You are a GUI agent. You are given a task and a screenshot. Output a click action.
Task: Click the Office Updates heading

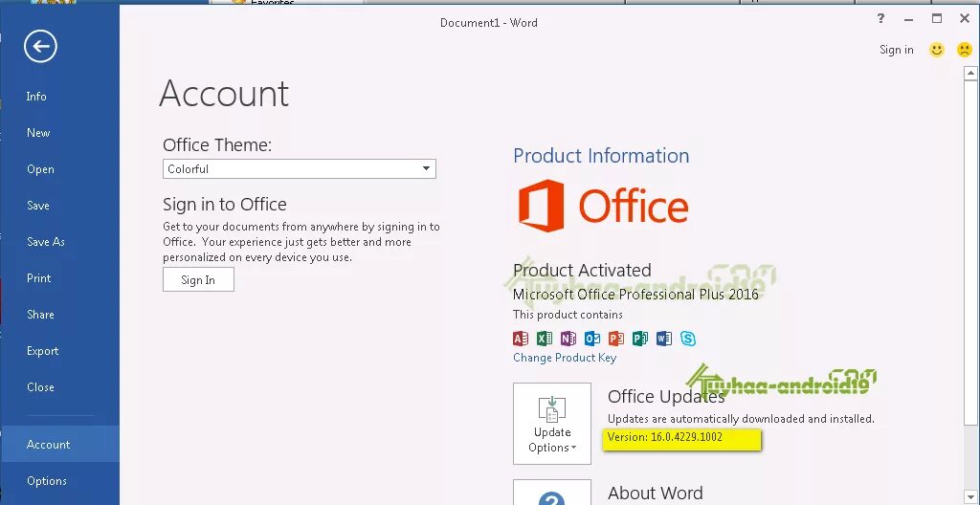click(666, 396)
